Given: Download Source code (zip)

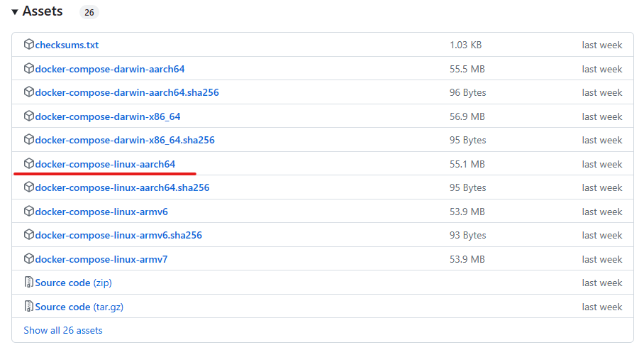Looking at the screenshot, I should click(74, 283).
